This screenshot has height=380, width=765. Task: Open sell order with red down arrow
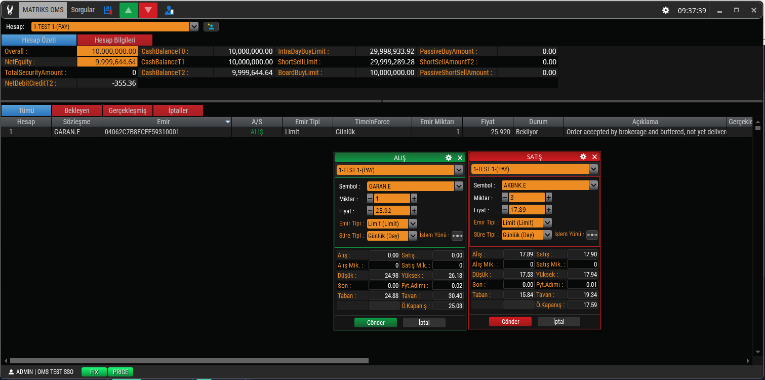tap(148, 10)
